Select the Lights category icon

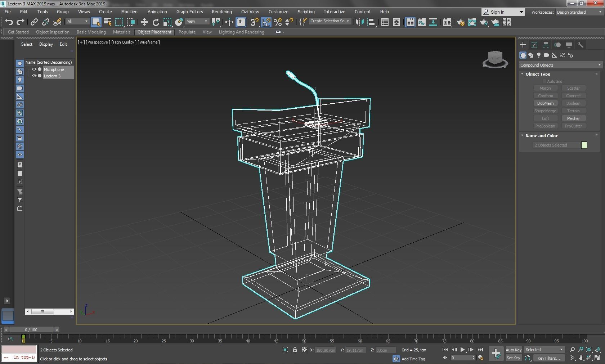coord(539,55)
